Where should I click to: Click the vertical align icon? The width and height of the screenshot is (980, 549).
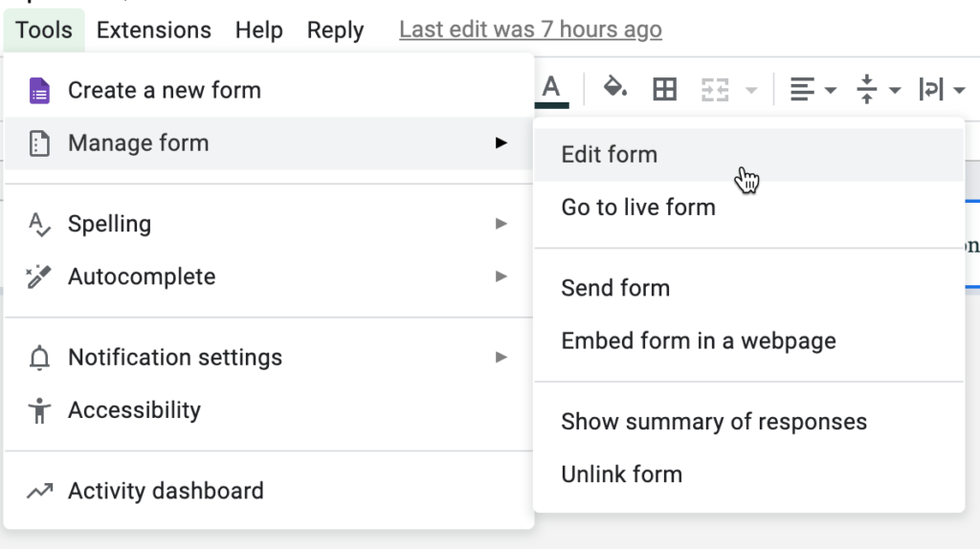866,89
